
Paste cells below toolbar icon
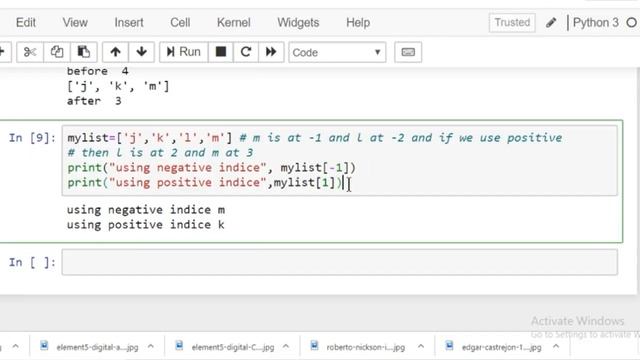84,52
